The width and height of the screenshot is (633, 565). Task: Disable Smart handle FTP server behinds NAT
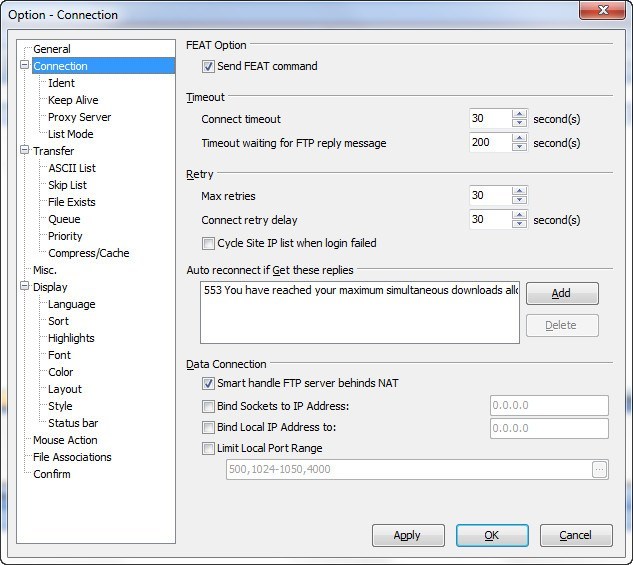[x=208, y=383]
